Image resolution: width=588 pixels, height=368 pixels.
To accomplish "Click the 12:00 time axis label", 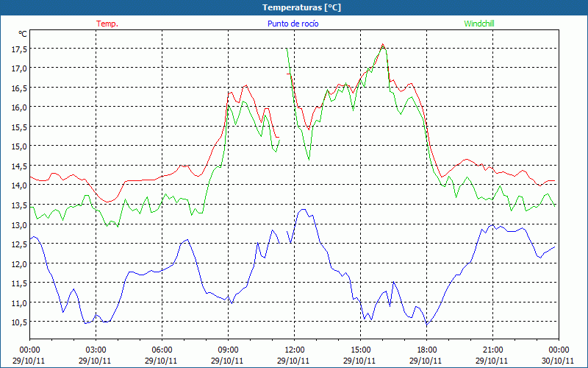I will [x=295, y=350].
